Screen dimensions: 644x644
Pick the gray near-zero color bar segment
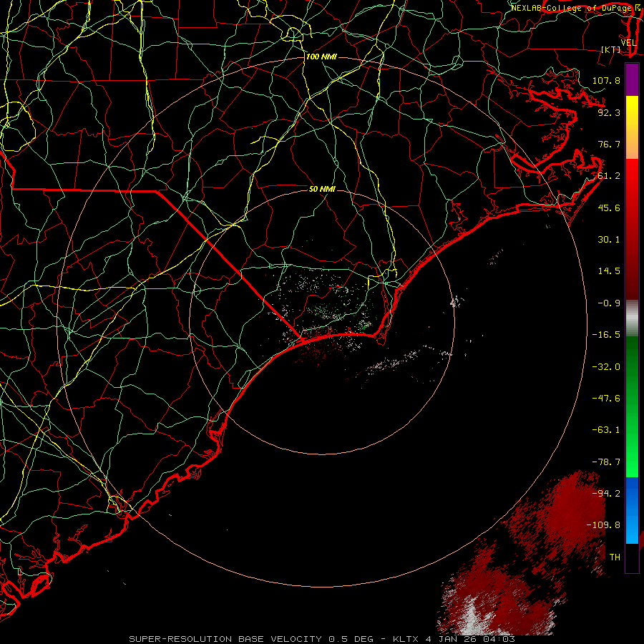click(632, 316)
